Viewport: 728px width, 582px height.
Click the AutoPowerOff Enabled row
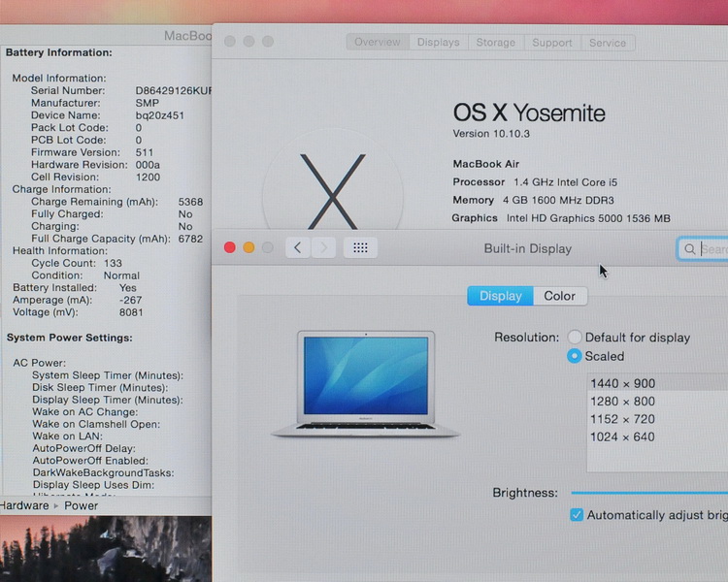click(90, 461)
